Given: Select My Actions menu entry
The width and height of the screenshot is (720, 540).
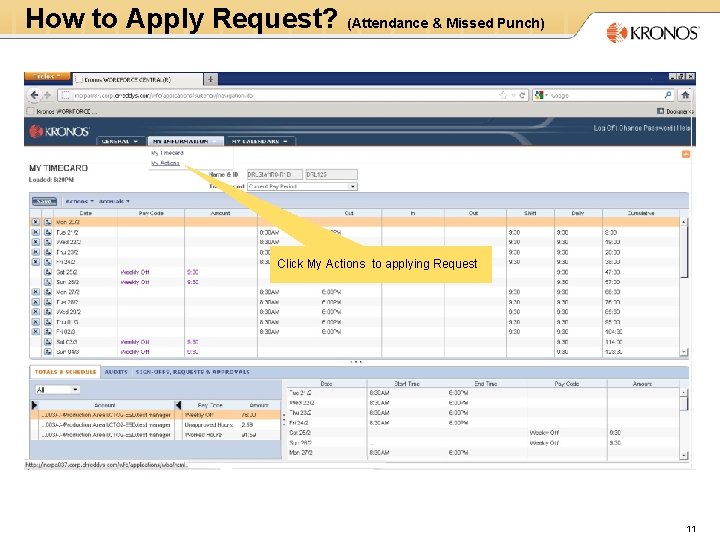Looking at the screenshot, I should coord(165,163).
